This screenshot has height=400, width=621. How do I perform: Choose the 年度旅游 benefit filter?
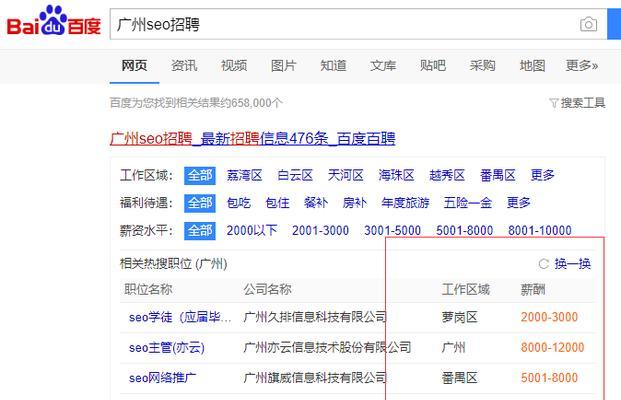click(405, 203)
